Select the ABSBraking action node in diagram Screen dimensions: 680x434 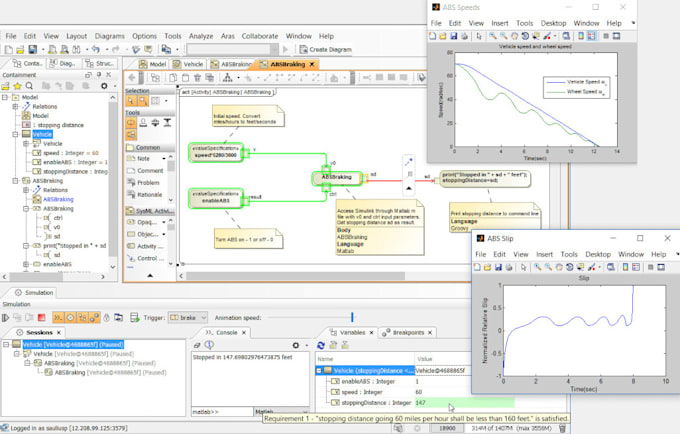pos(337,177)
